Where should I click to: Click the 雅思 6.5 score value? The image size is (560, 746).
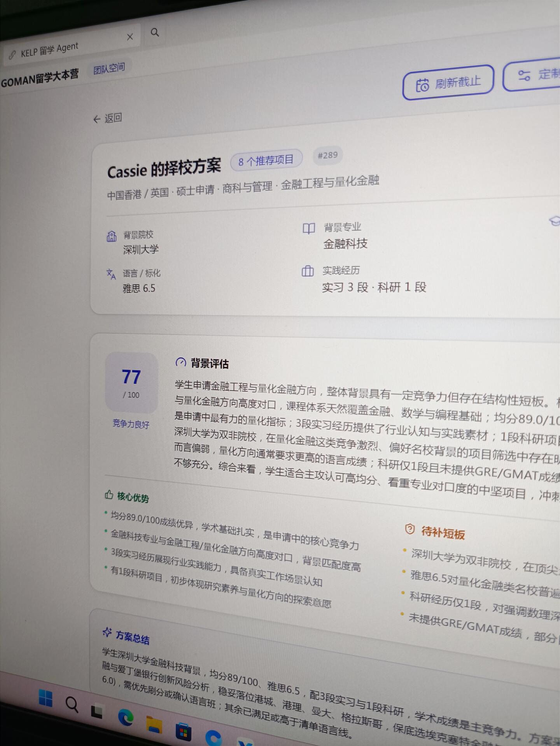pyautogui.click(x=139, y=288)
